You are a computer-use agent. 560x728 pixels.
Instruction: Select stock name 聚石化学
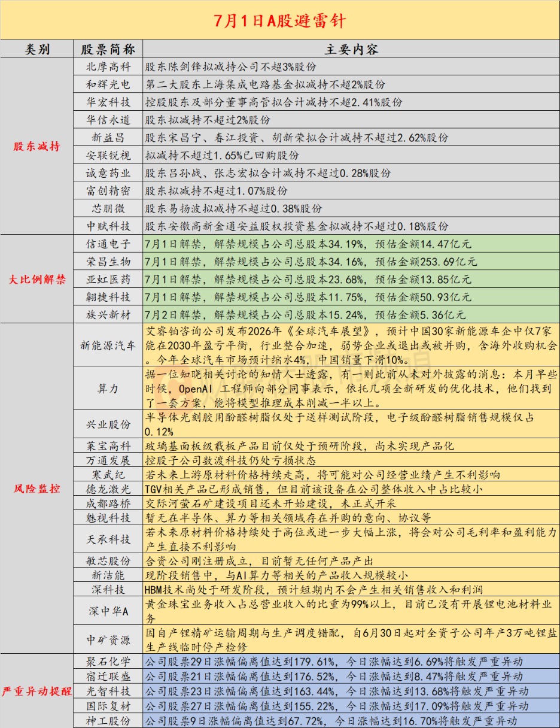pyautogui.click(x=108, y=662)
